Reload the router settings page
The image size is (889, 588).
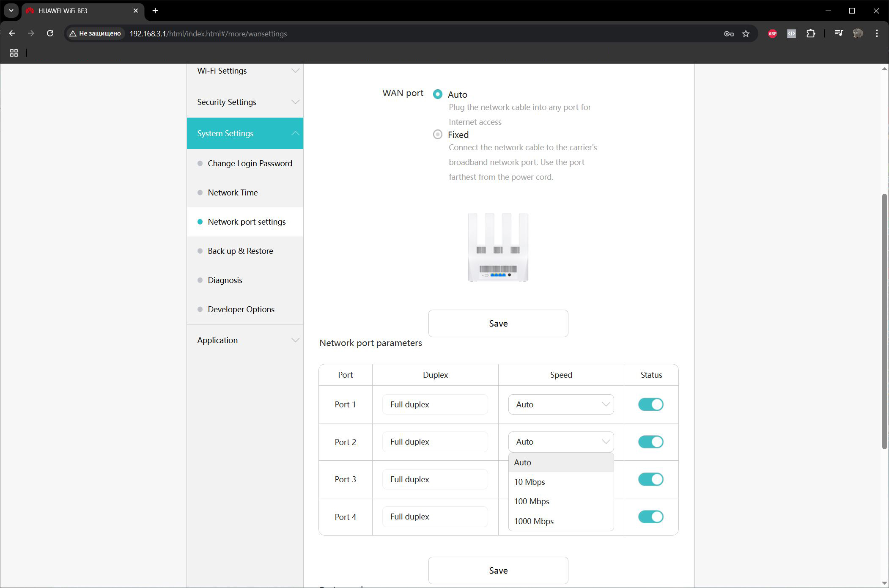pyautogui.click(x=50, y=33)
